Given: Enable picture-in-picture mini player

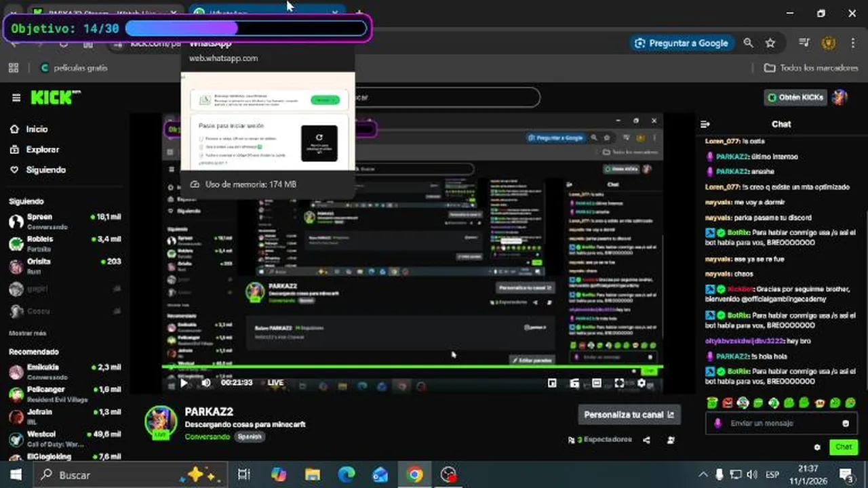Looking at the screenshot, I should (552, 383).
